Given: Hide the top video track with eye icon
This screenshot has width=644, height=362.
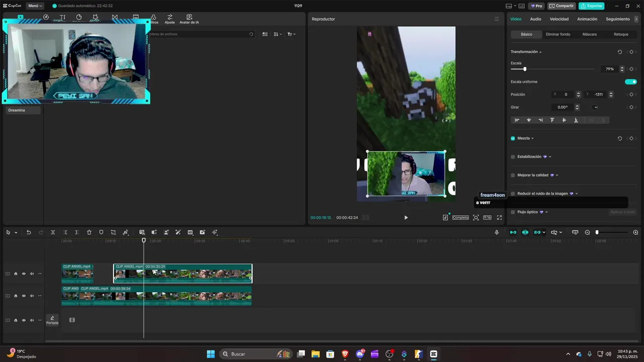Looking at the screenshot, I should 24,274.
